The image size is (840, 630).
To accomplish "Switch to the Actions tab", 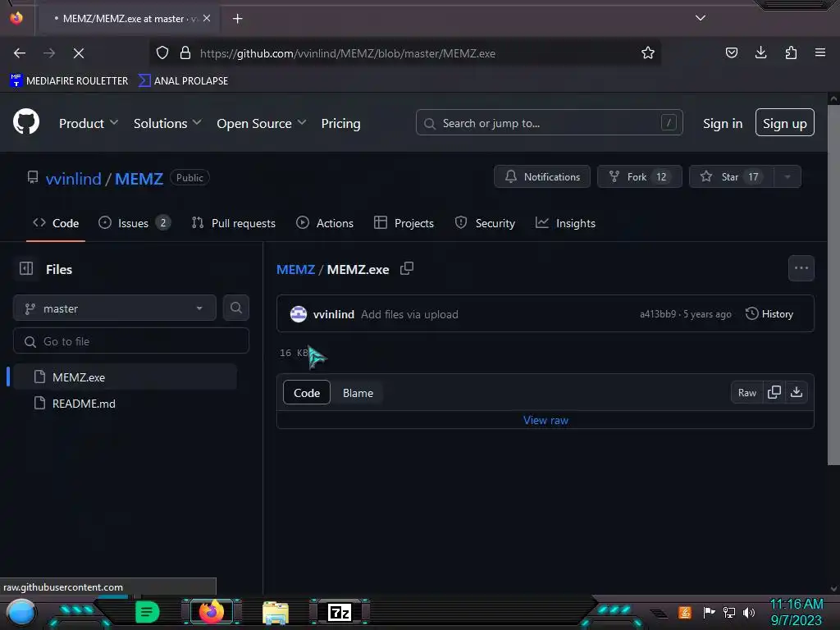I will pos(325,223).
